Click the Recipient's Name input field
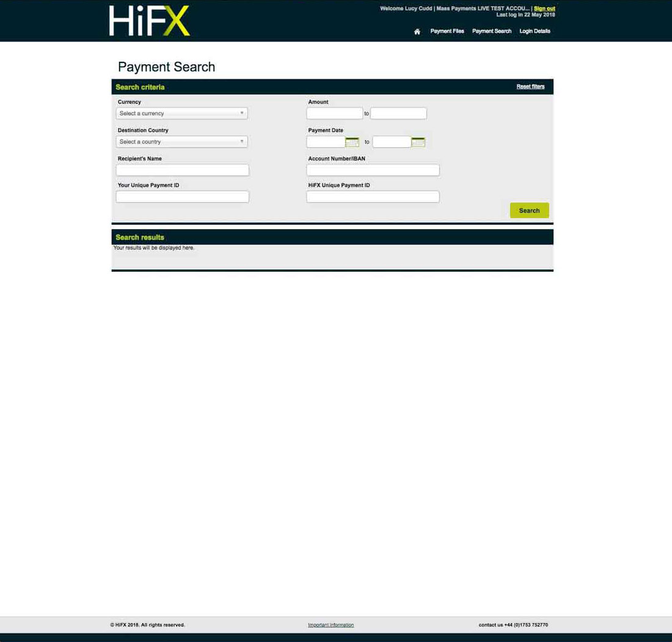The width and height of the screenshot is (672, 642). pyautogui.click(x=182, y=170)
